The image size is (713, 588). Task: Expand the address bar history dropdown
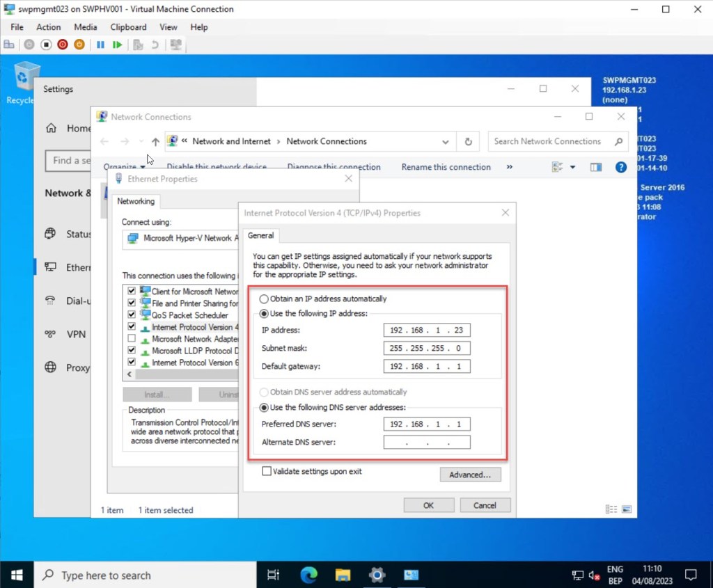pos(446,141)
